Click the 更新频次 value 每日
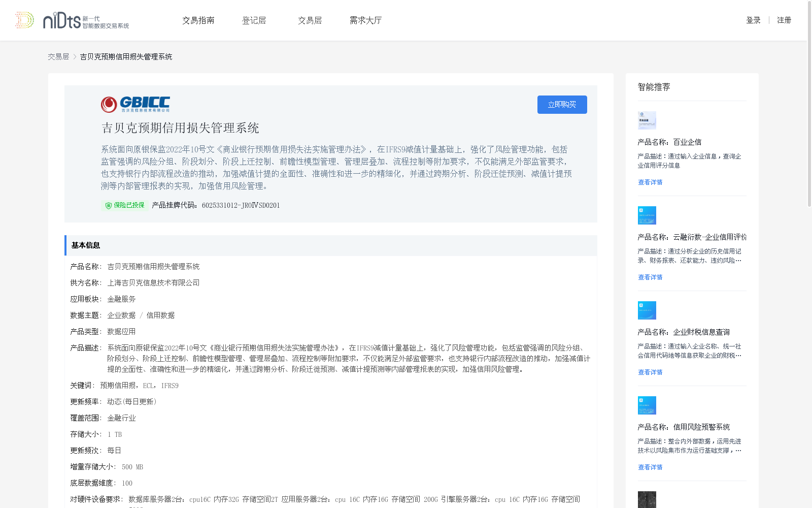Image resolution: width=812 pixels, height=508 pixels. tap(114, 451)
